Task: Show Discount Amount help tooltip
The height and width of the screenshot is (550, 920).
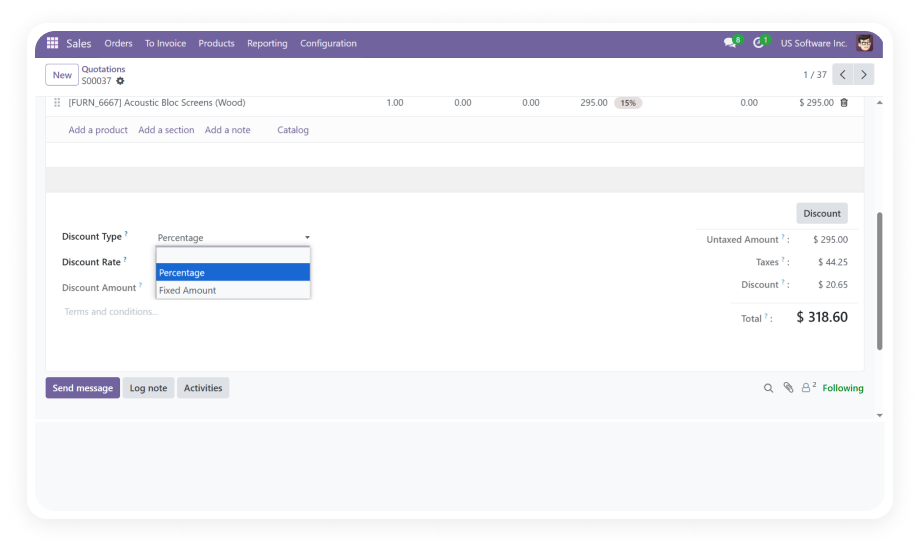Action: pos(140,285)
